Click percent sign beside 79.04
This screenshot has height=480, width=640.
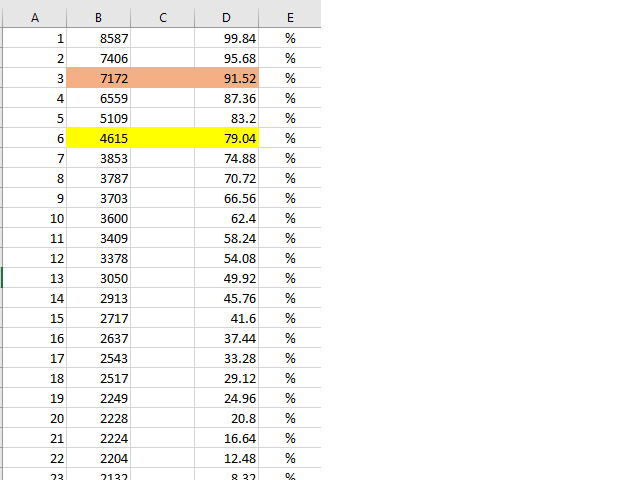tap(290, 138)
